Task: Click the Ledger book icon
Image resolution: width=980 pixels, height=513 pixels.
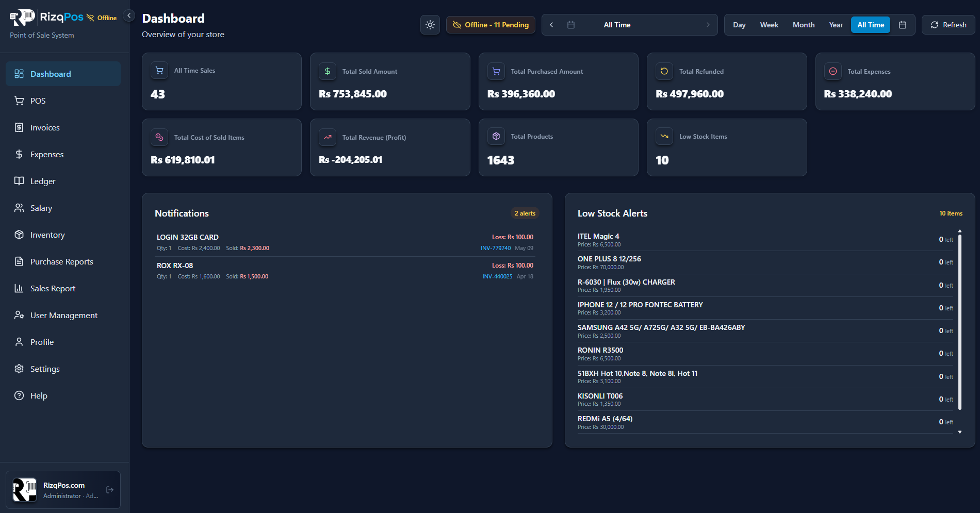Action: point(19,181)
